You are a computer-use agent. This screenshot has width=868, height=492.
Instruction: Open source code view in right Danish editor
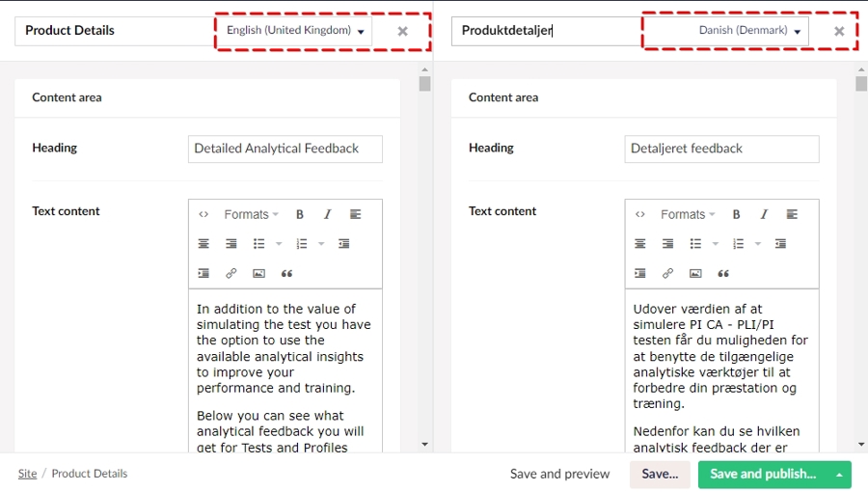pos(640,214)
